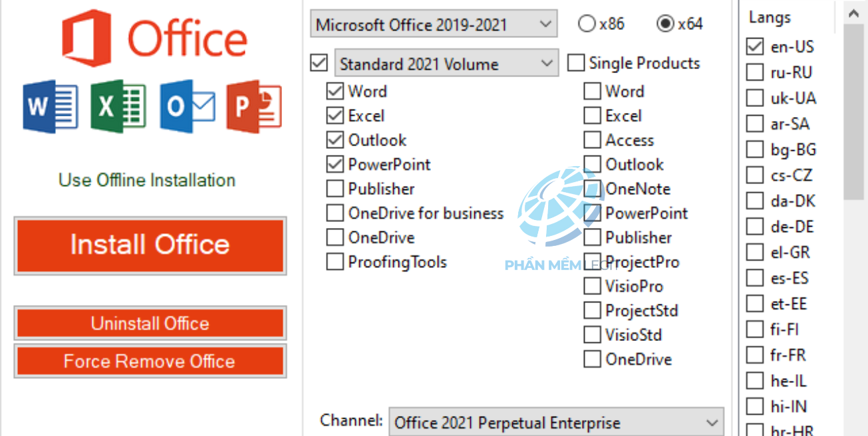Open the Channel dropdown for Perpetual Enterprise
The height and width of the screenshot is (436, 868).
tap(556, 423)
